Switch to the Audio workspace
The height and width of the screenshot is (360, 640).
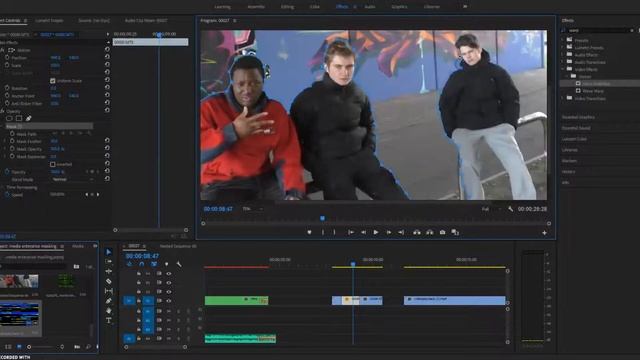tap(370, 7)
